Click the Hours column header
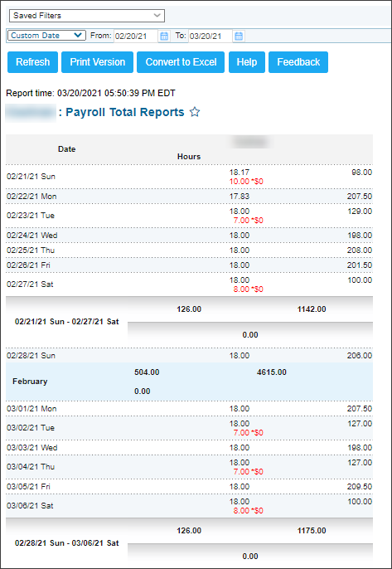 [x=189, y=157]
